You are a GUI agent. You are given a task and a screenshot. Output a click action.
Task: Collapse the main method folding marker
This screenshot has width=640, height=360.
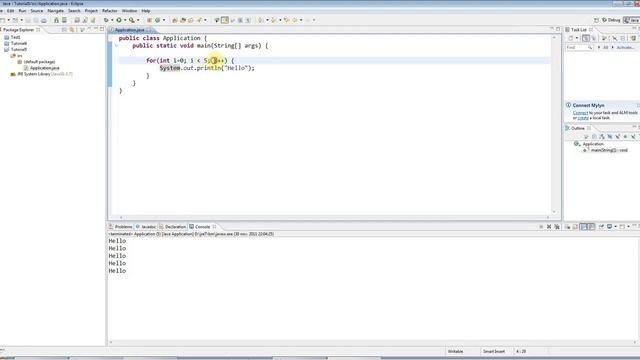pyautogui.click(x=116, y=46)
